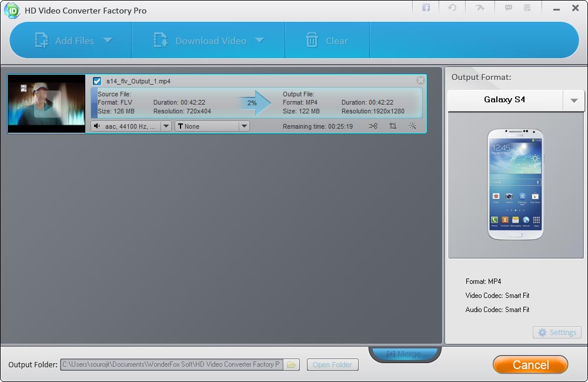This screenshot has height=382, width=588.
Task: Click the undo arrow icon in title bar
Action: (x=452, y=8)
